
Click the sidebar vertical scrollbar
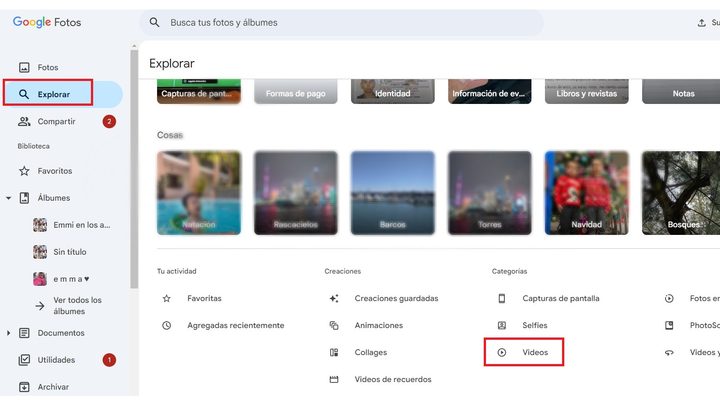point(134,169)
